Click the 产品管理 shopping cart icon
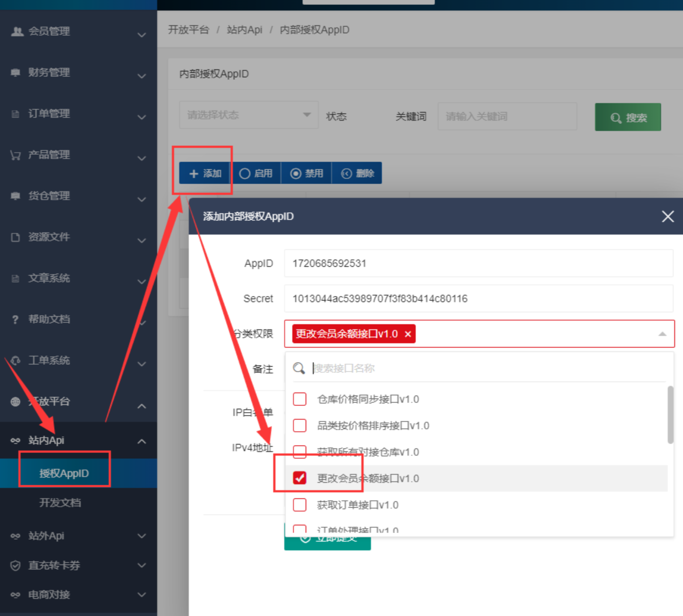Viewport: 683px width, 616px height. pos(16,155)
